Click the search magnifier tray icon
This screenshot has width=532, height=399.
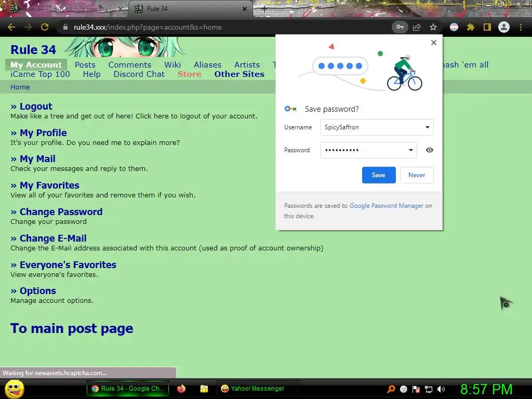391,389
